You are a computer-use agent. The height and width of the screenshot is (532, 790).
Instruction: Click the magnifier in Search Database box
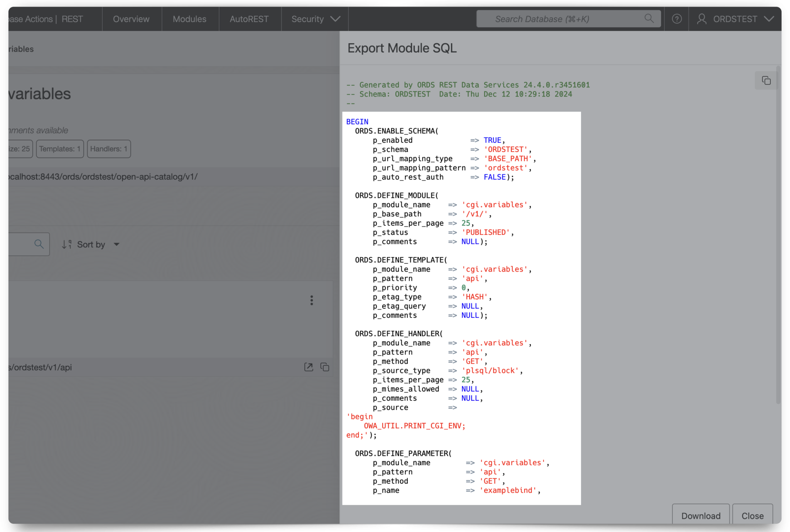click(x=649, y=19)
